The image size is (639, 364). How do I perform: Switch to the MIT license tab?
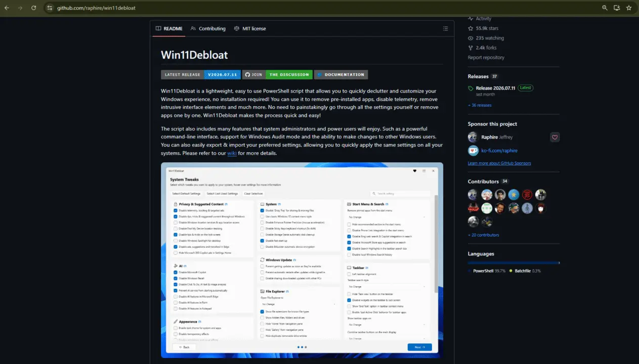pyautogui.click(x=250, y=29)
